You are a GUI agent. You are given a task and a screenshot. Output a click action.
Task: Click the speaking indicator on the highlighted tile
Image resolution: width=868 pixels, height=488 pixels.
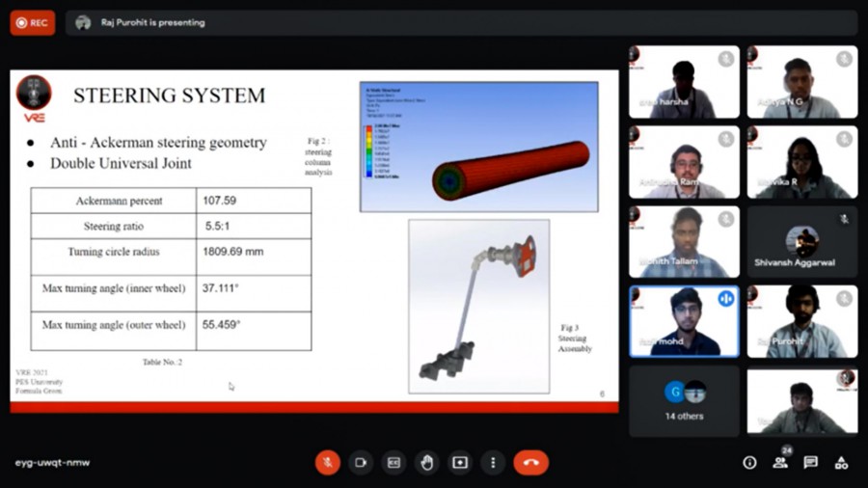(x=725, y=299)
